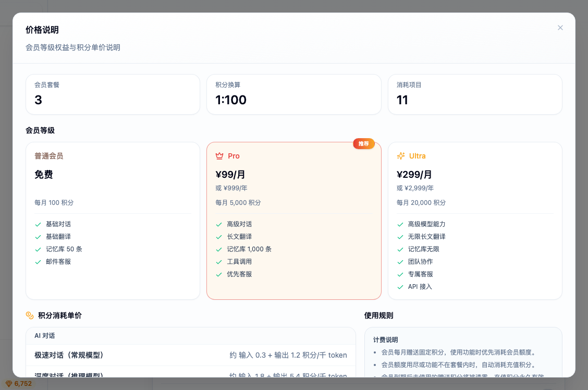Click the 使用规则 heading
The width and height of the screenshot is (588, 390).
click(379, 315)
